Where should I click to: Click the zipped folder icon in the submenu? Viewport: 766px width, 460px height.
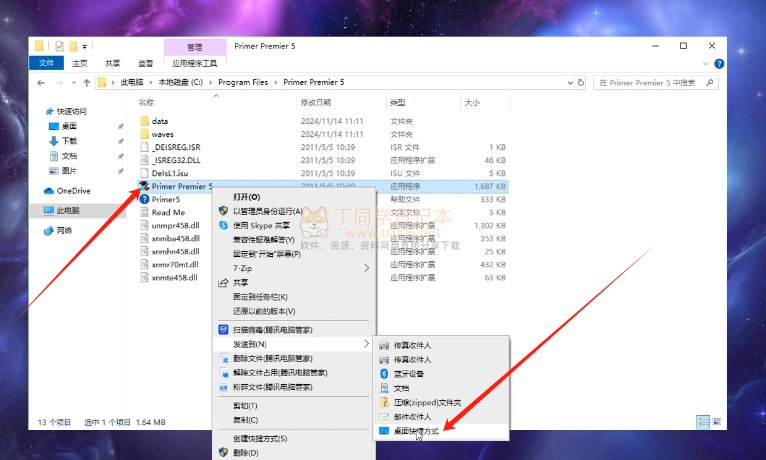coord(384,402)
